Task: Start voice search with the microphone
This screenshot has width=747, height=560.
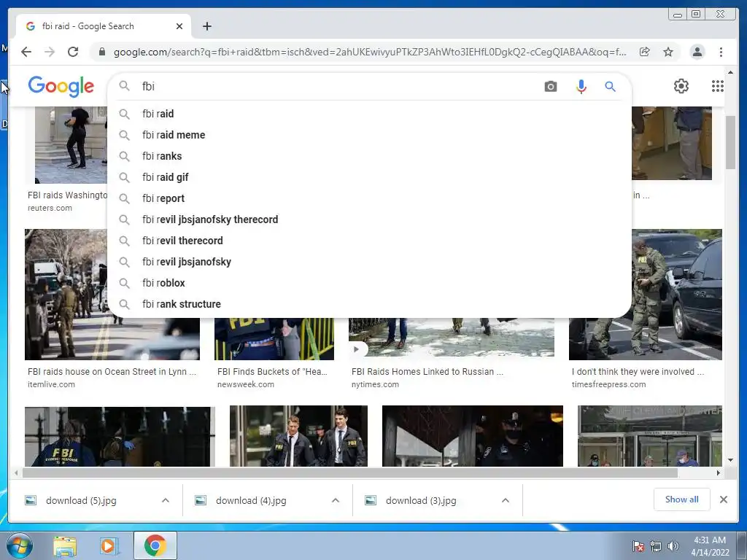Action: [581, 86]
